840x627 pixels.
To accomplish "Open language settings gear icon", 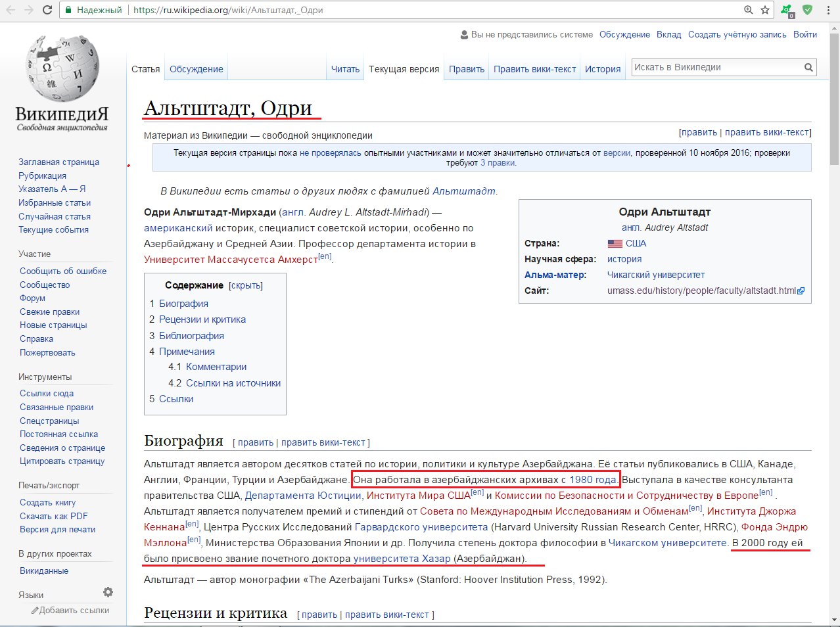I will click(108, 592).
